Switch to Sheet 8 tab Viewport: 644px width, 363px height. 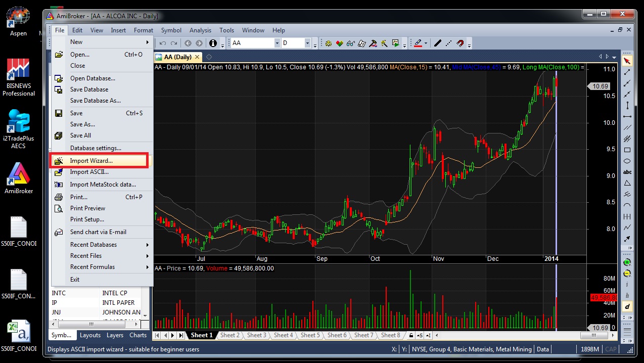[x=390, y=335]
